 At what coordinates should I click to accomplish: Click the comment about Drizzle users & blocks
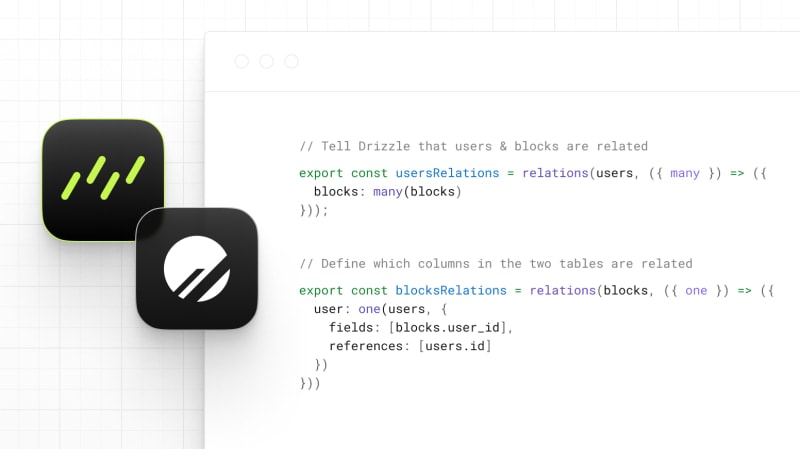473,146
